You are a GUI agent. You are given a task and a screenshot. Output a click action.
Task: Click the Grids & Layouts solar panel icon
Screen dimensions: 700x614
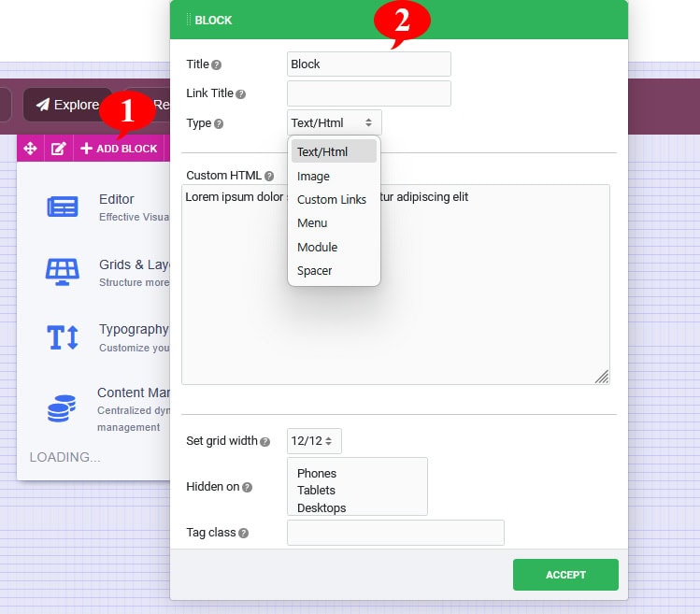(63, 272)
